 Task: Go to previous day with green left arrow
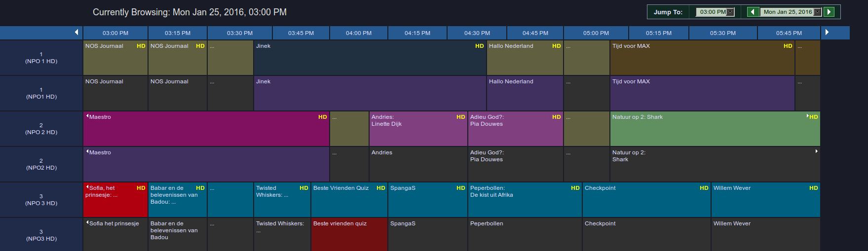click(753, 12)
